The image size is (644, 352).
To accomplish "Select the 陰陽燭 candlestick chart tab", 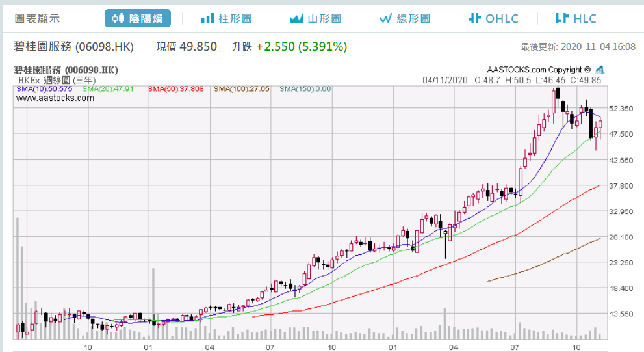I will click(x=138, y=18).
